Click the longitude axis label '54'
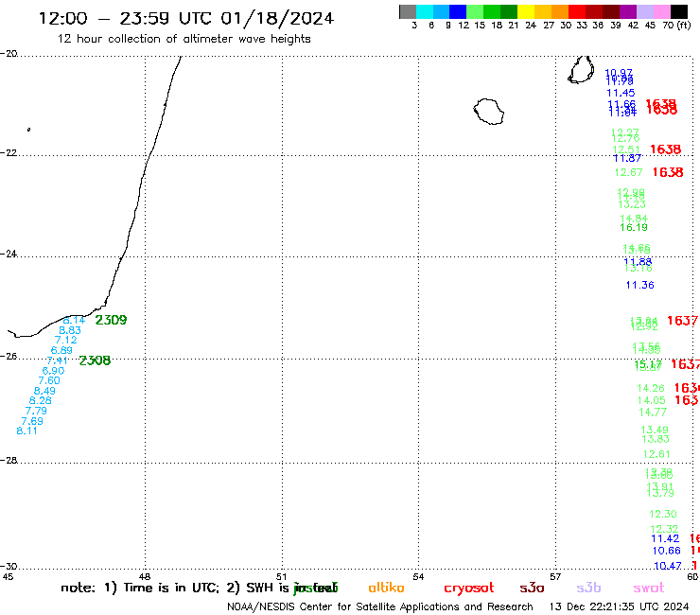700x615 pixels. click(418, 576)
